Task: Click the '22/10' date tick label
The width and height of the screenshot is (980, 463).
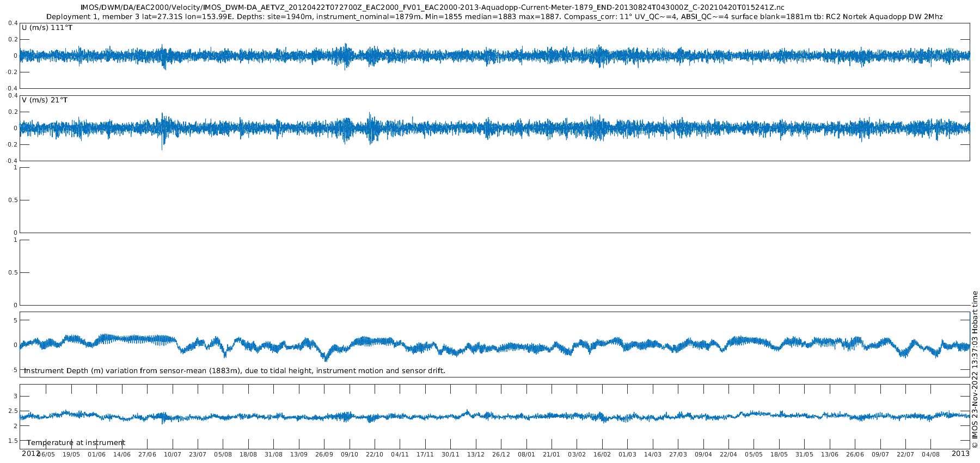Action: [x=375, y=454]
